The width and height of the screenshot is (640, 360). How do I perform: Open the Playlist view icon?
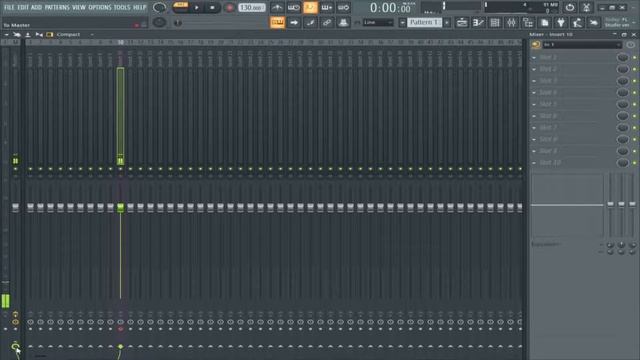[462, 22]
